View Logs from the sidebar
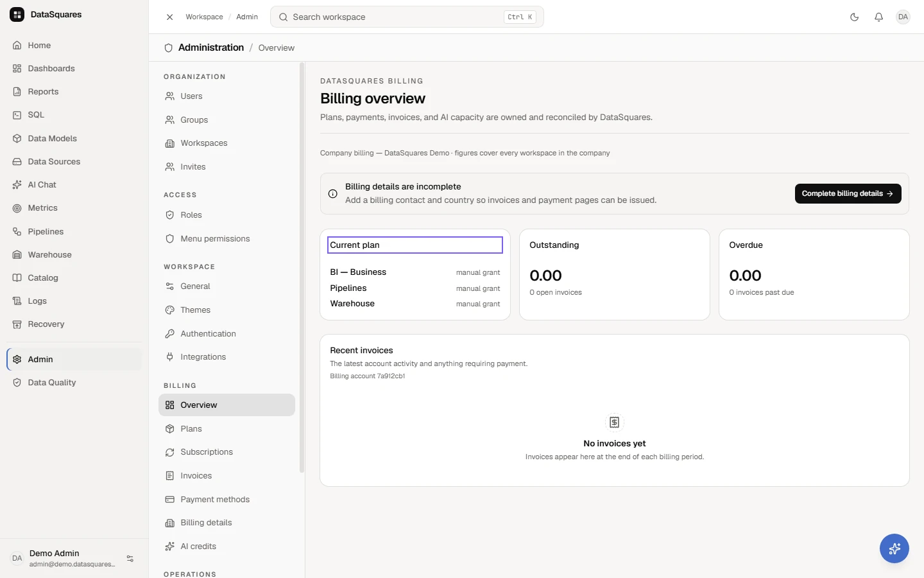The image size is (924, 578). click(x=74, y=301)
